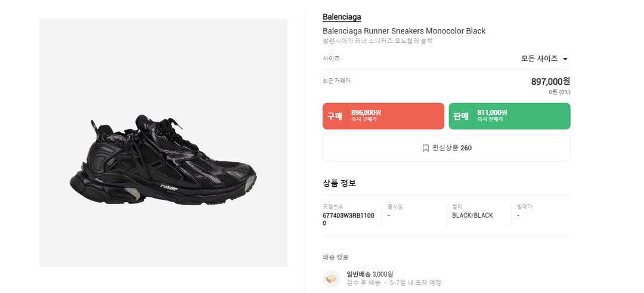The height and width of the screenshot is (293, 644).
Task: Click the 일반배송 3,000원 shipping option
Action: point(370,274)
